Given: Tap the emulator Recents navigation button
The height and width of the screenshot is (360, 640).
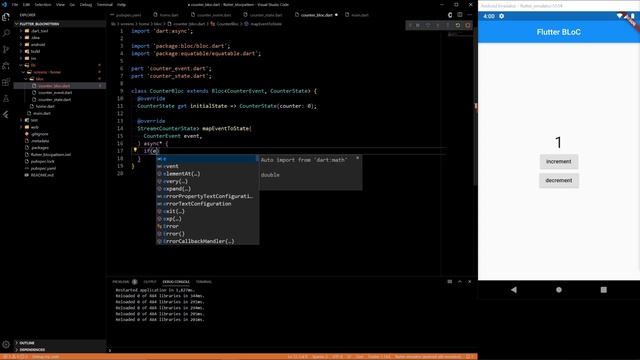Looking at the screenshot, I should point(604,290).
